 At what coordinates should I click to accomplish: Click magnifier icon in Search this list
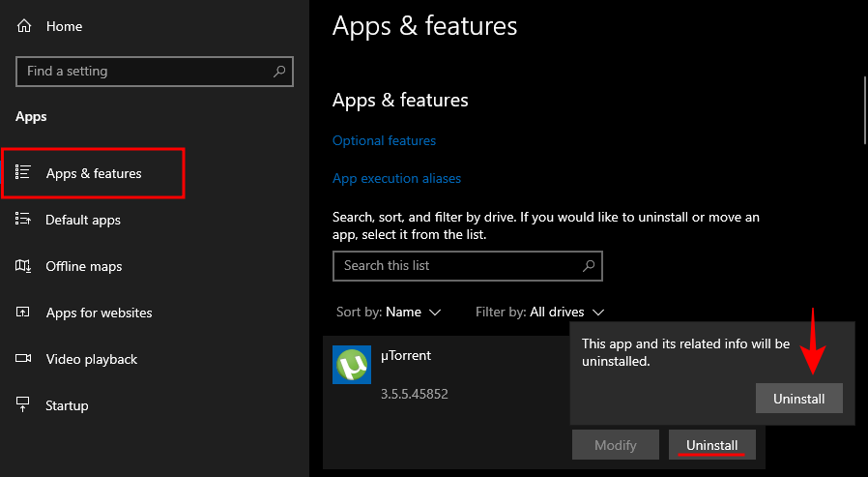[589, 265]
